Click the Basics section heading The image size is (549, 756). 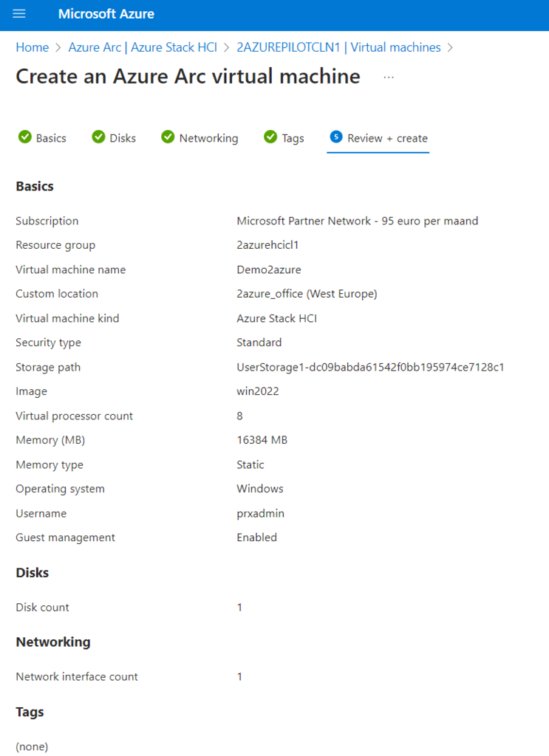click(35, 186)
